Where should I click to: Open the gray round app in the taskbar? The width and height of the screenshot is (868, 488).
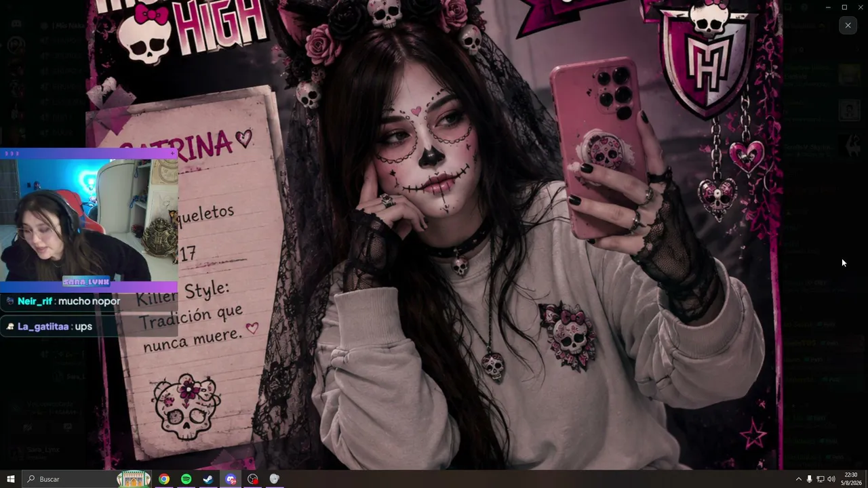point(275,479)
